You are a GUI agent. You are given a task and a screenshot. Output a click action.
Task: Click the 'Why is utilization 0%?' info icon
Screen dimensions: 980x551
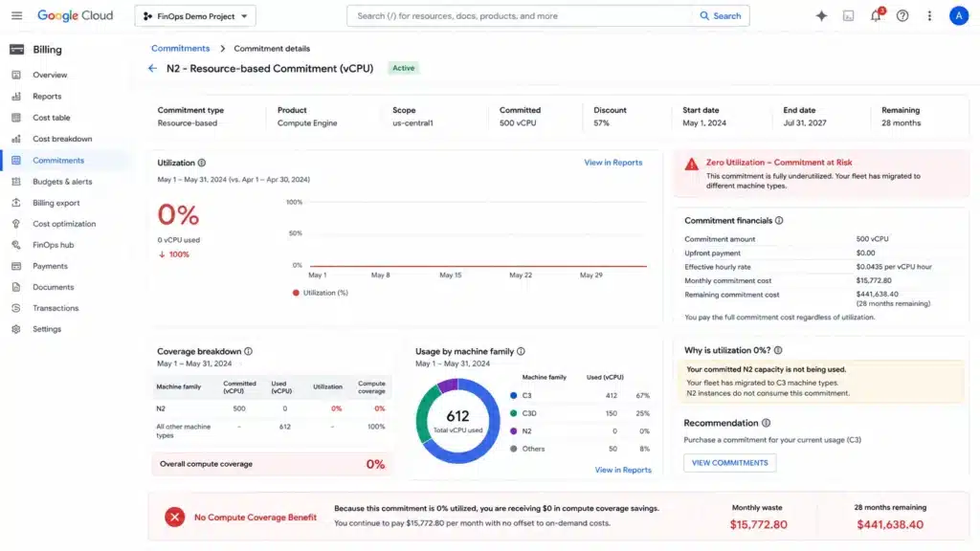point(777,350)
